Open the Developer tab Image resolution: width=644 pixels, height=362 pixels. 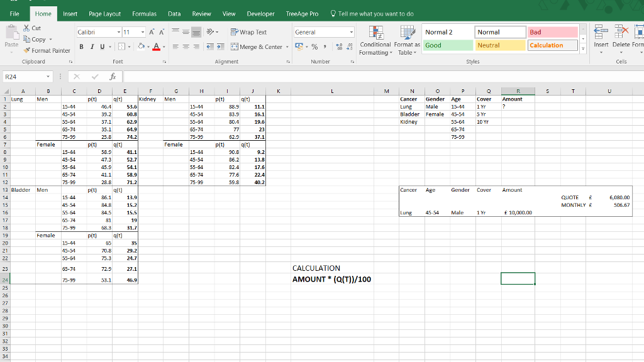pos(260,13)
